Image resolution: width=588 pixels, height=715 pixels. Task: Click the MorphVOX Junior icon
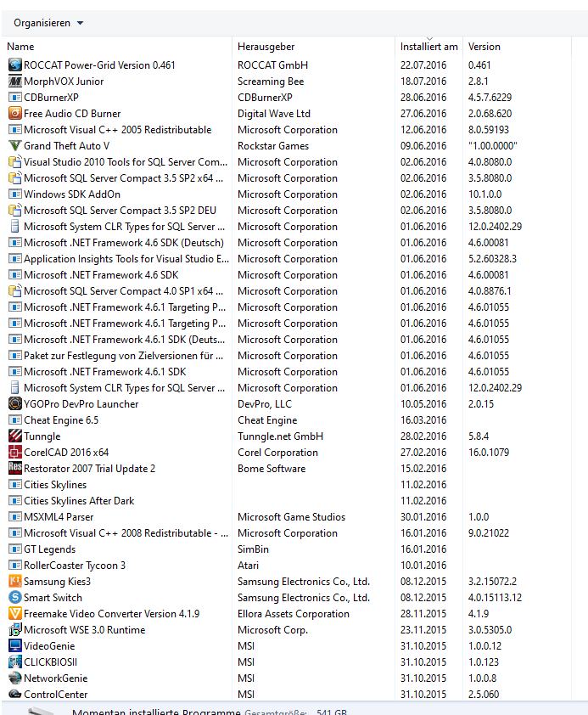tap(15, 82)
